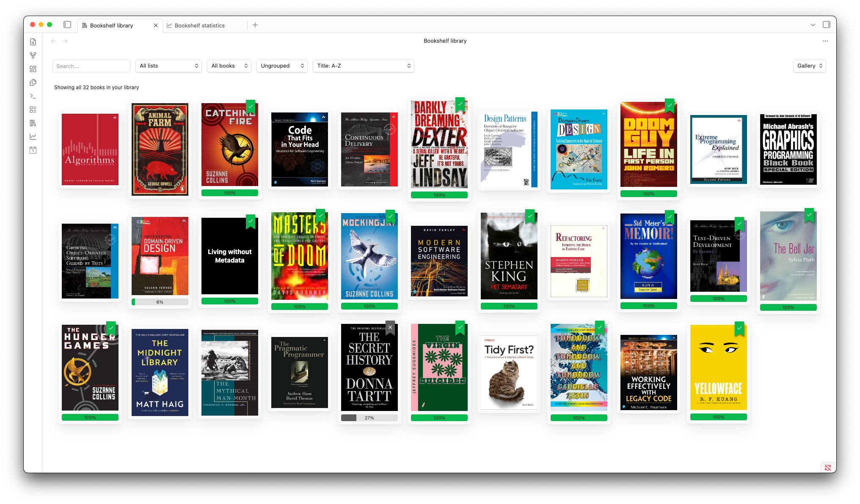The height and width of the screenshot is (504, 860).
Task: Open the Animal Farm book cover
Action: [160, 150]
